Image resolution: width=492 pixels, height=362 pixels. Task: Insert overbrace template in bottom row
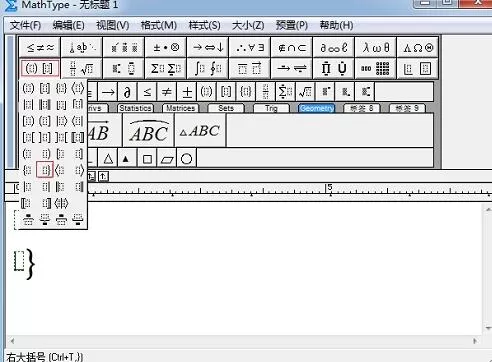pyautogui.click(x=28, y=219)
